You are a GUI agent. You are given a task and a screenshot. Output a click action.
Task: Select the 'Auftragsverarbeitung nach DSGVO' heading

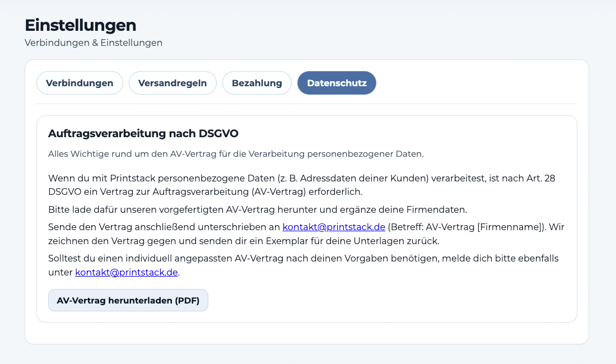(143, 133)
